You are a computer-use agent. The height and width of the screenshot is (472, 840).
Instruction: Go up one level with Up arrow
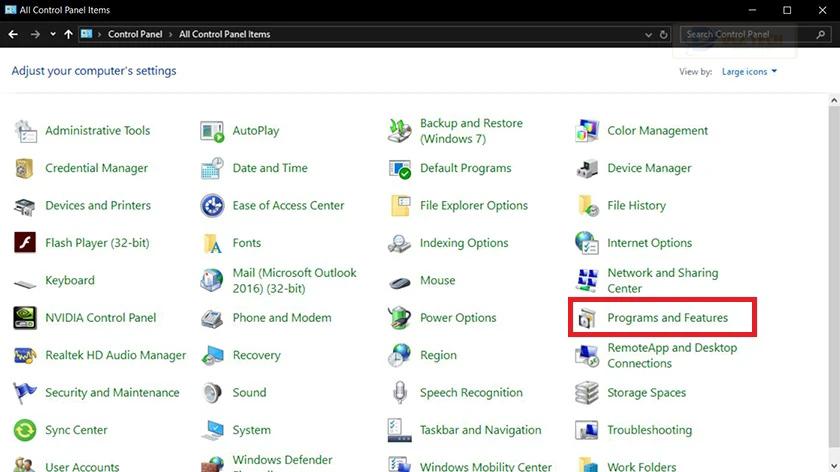click(x=68, y=34)
